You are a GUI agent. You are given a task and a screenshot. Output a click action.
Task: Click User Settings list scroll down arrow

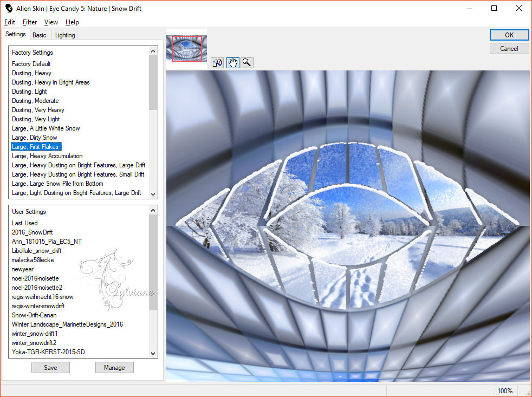point(153,354)
